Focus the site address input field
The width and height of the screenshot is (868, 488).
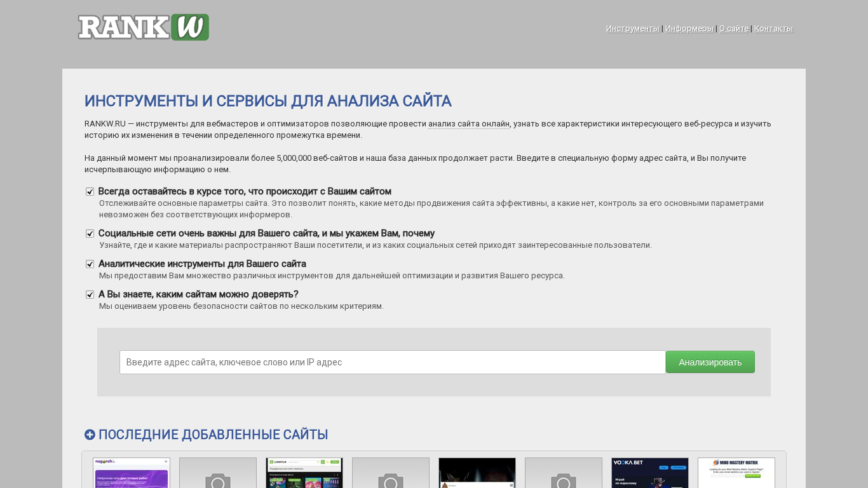pyautogui.click(x=392, y=362)
